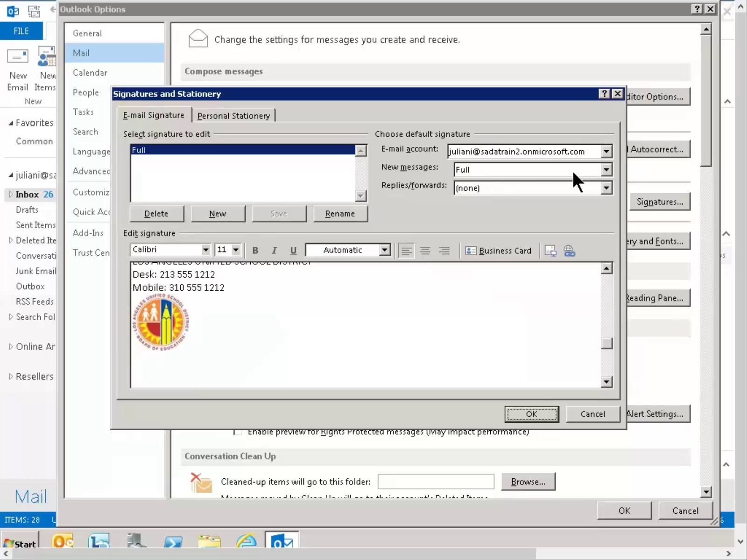Open the New messages signature dropdown
Screen dimensions: 747x560
[x=606, y=169]
